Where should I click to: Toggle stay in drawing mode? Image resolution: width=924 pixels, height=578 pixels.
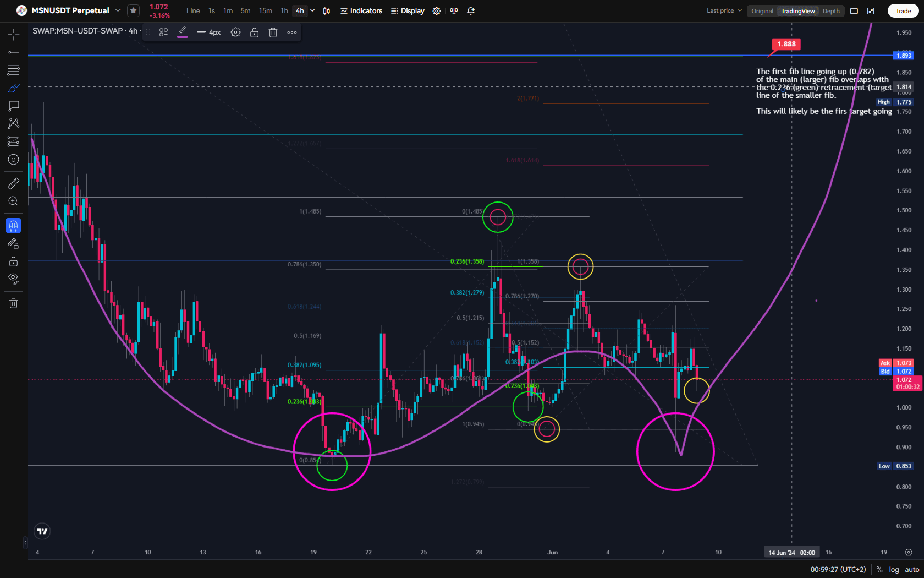click(x=14, y=243)
